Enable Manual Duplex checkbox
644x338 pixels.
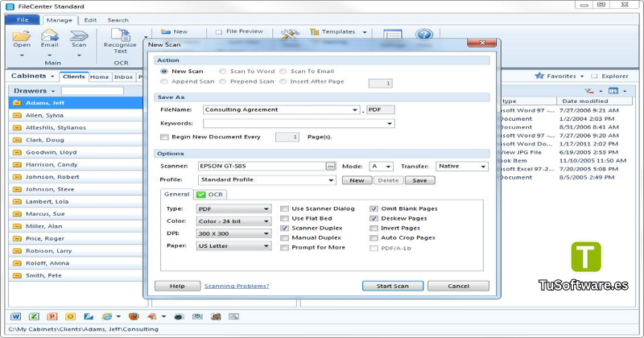click(284, 237)
